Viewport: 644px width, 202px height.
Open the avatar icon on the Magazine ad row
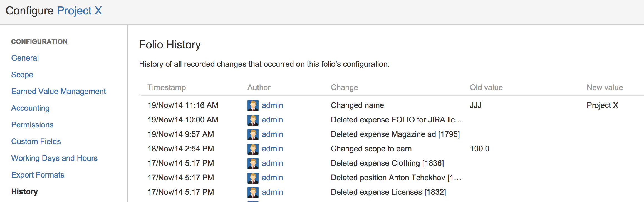coord(253,134)
